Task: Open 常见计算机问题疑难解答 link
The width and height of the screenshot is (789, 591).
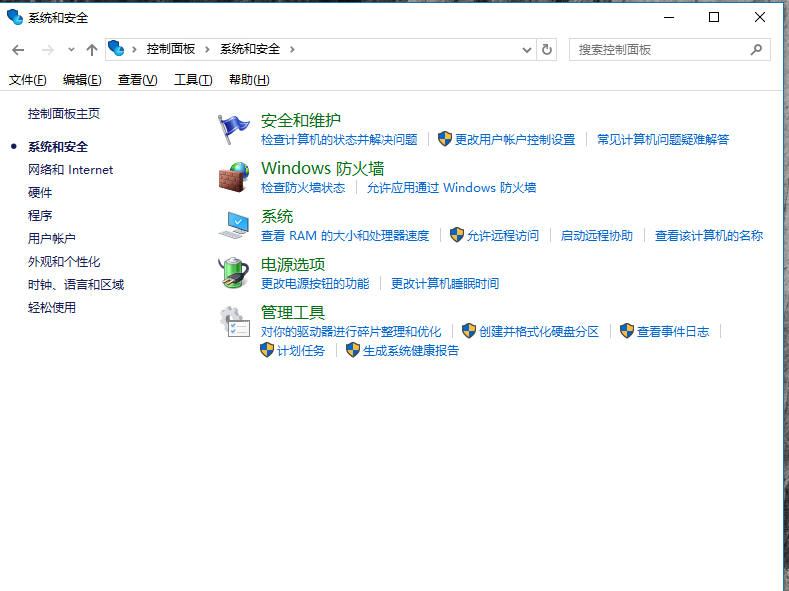Action: tap(663, 139)
